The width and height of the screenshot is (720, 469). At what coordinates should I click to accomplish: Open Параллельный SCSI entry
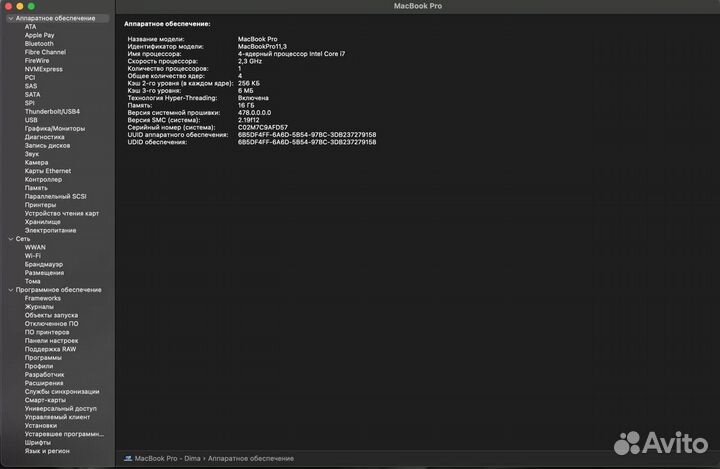[56, 197]
